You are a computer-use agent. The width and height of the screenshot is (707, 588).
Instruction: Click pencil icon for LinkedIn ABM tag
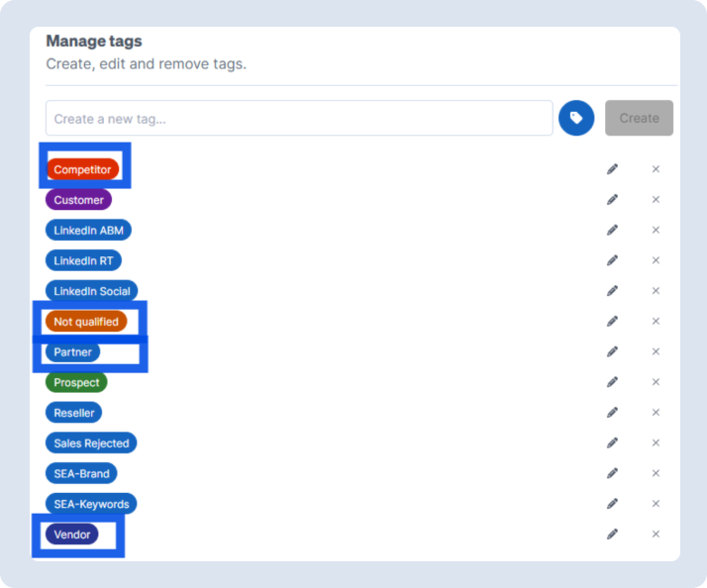pos(612,230)
